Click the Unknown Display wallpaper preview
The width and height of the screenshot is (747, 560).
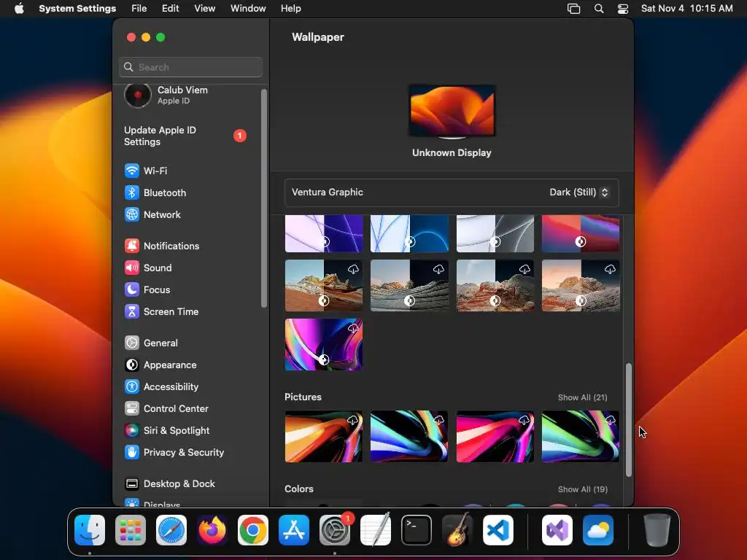pos(452,112)
